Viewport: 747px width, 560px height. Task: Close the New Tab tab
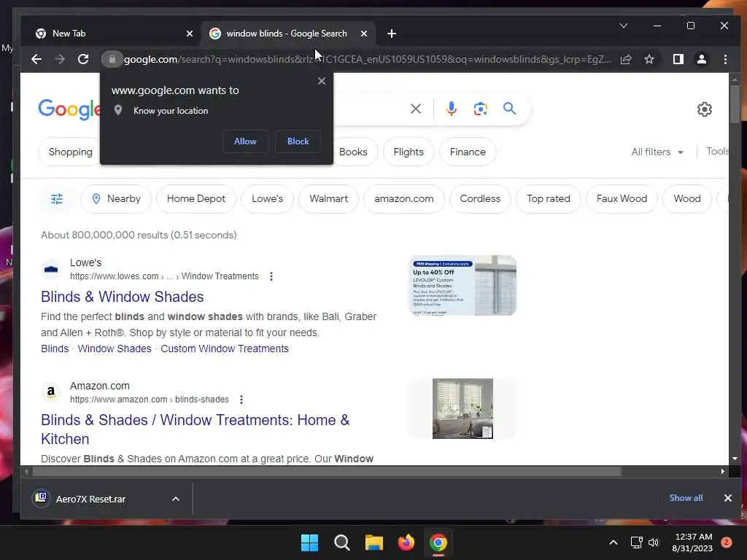click(x=190, y=34)
